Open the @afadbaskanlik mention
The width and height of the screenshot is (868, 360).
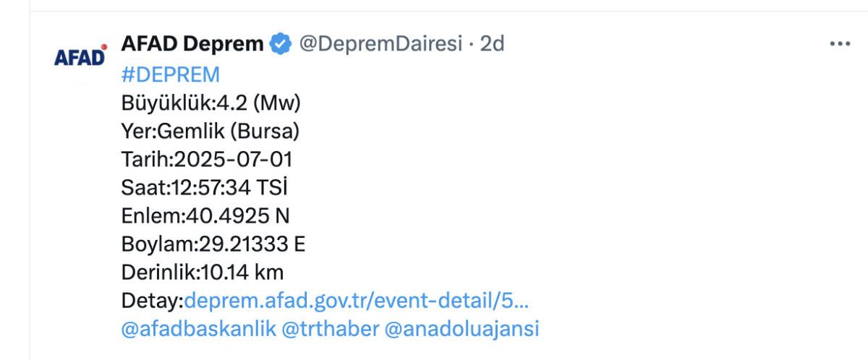pyautogui.click(x=199, y=329)
